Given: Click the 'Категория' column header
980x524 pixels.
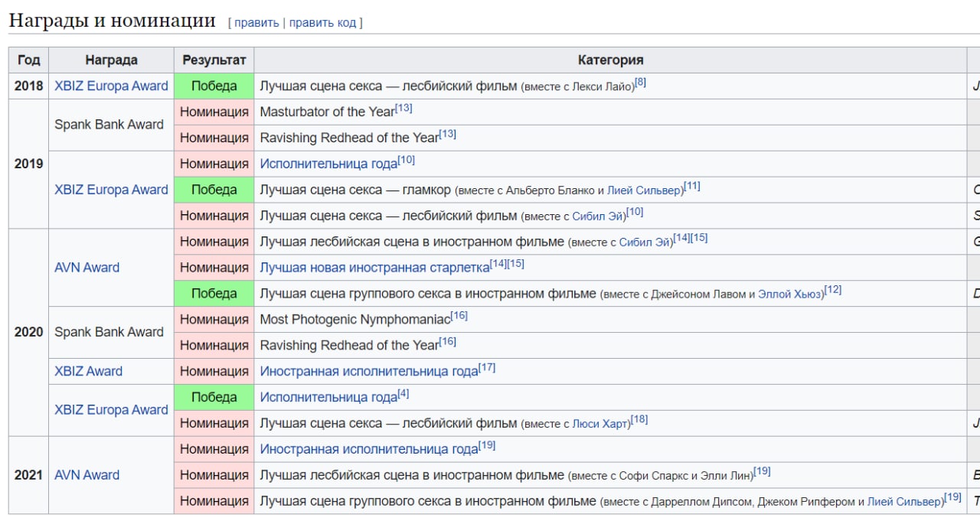Looking at the screenshot, I should coord(610,60).
